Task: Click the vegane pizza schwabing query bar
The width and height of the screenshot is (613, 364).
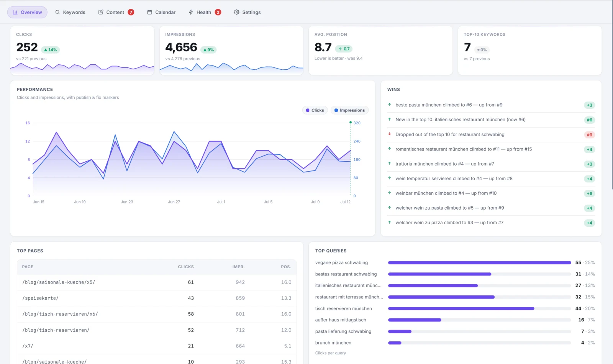Action: [479, 263]
